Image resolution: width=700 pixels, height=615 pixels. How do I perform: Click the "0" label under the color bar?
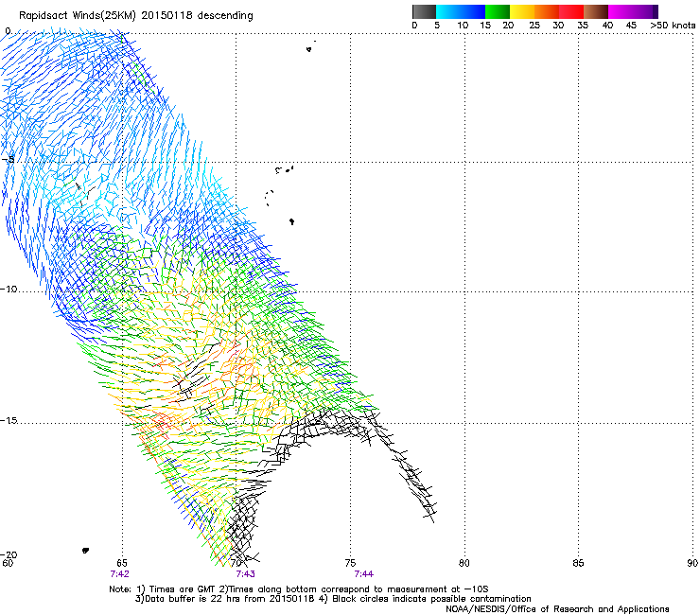[414, 26]
